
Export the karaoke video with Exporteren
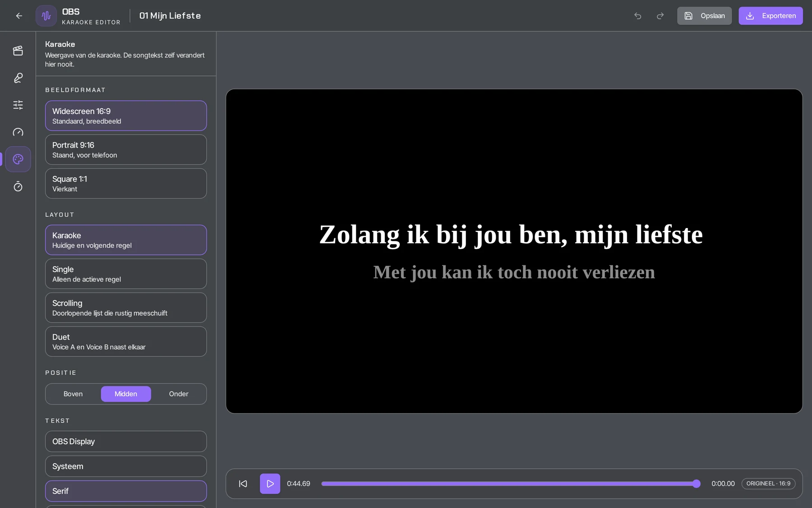770,16
